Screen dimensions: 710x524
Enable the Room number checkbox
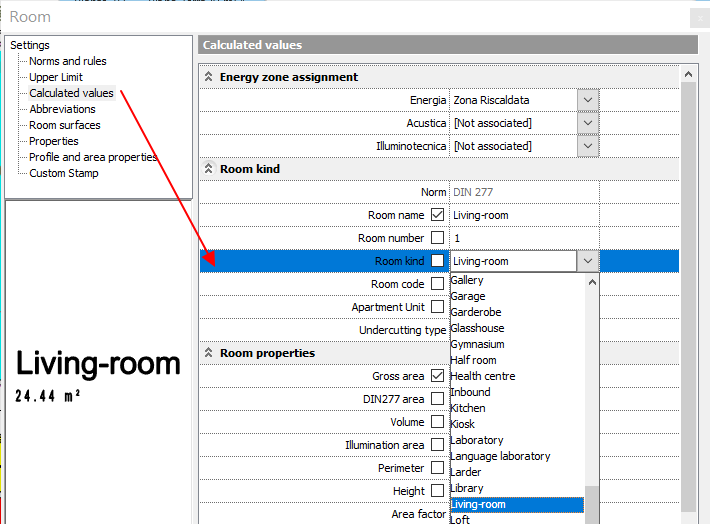point(437,238)
